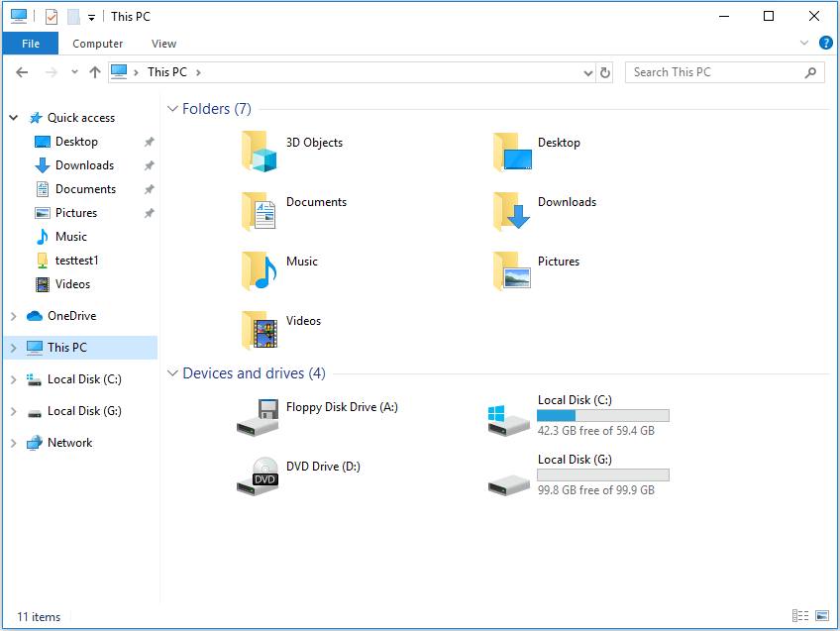This screenshot has width=840, height=631.
Task: Click the chevron after This PC in address bar
Action: click(x=198, y=72)
